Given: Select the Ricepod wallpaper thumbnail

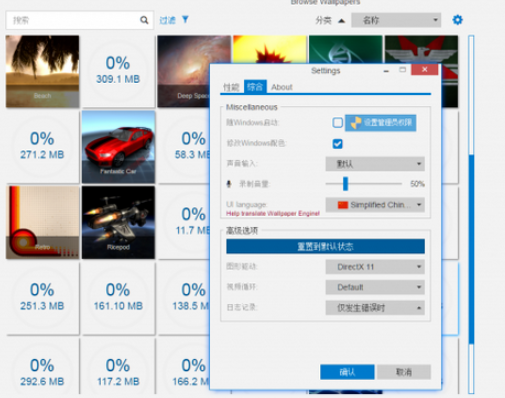Looking at the screenshot, I should (x=118, y=222).
